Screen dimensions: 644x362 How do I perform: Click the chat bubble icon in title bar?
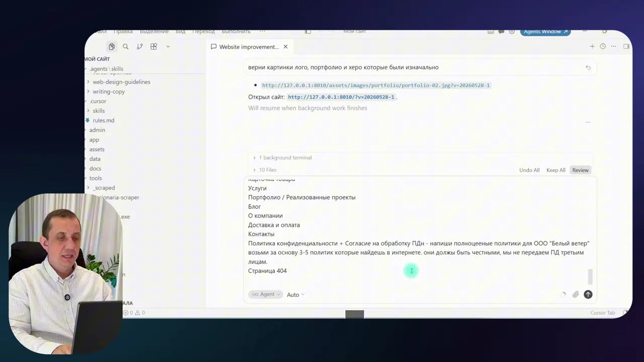click(x=501, y=32)
